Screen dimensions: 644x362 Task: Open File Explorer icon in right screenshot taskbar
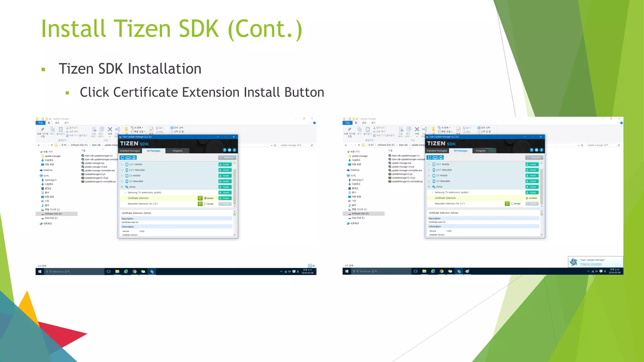pos(424,271)
